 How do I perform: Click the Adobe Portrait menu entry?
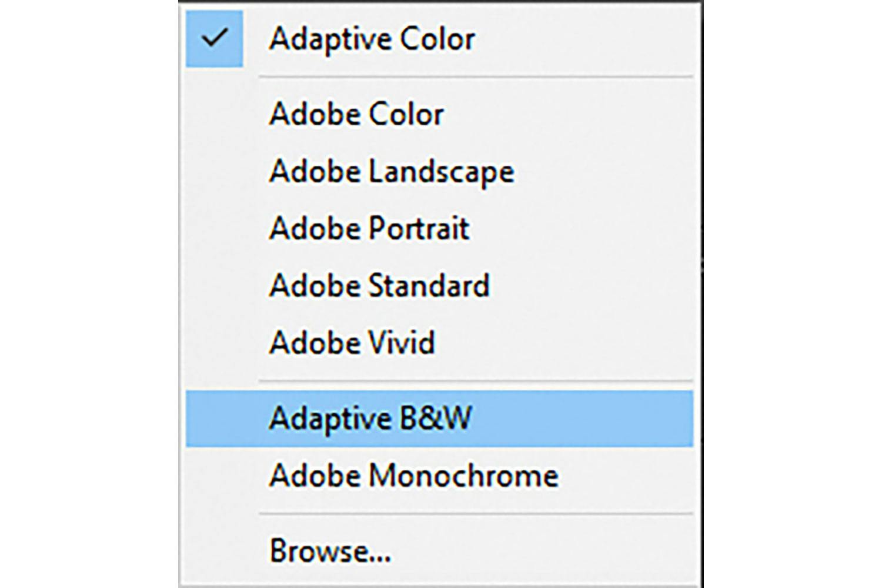pyautogui.click(x=369, y=228)
